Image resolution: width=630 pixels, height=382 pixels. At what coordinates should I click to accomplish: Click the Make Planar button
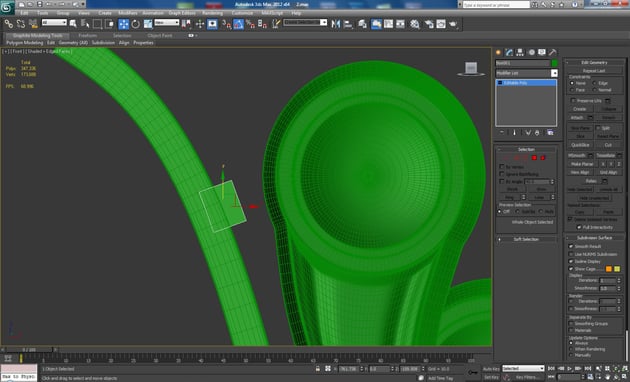point(582,164)
